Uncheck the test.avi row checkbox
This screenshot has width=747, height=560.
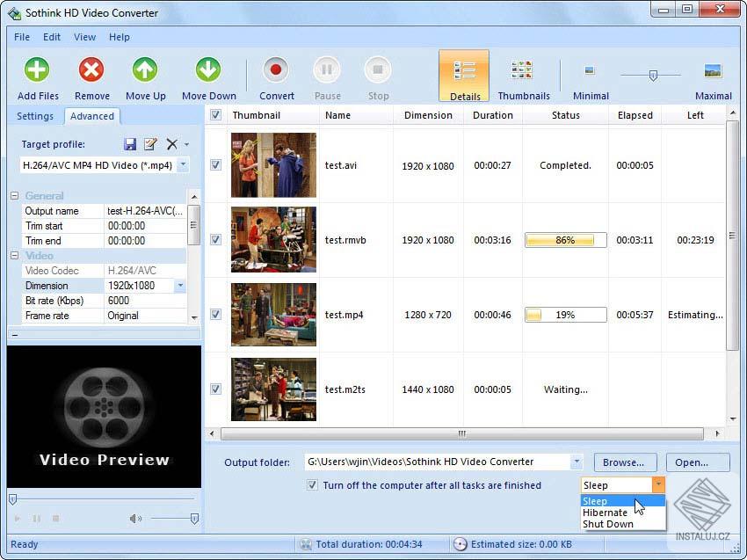(215, 164)
